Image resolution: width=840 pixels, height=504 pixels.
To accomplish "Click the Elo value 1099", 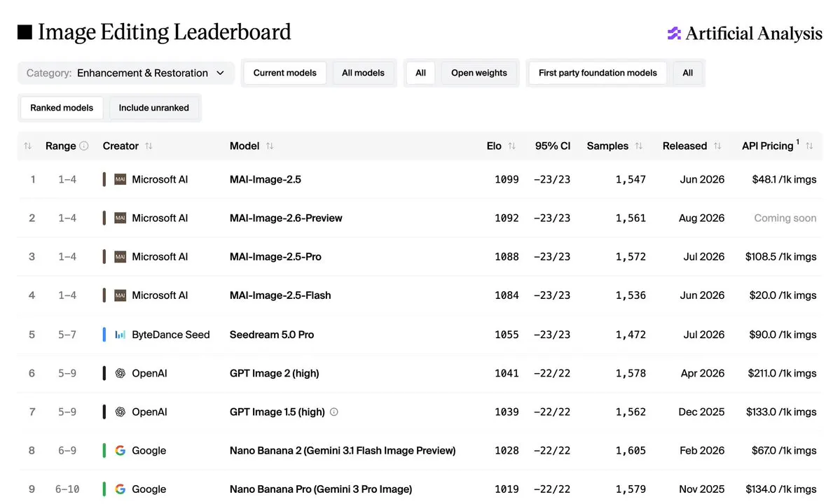I will [x=507, y=179].
